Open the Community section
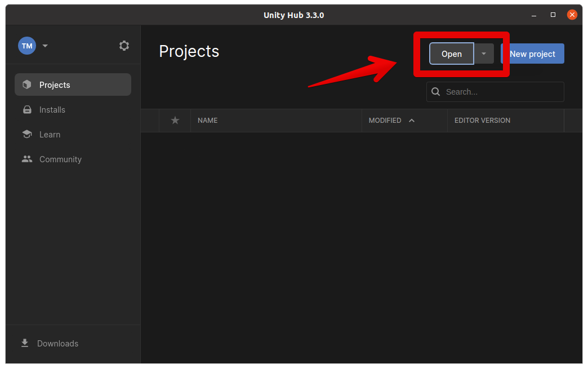Screen dimensions: 588x369 tap(73, 159)
